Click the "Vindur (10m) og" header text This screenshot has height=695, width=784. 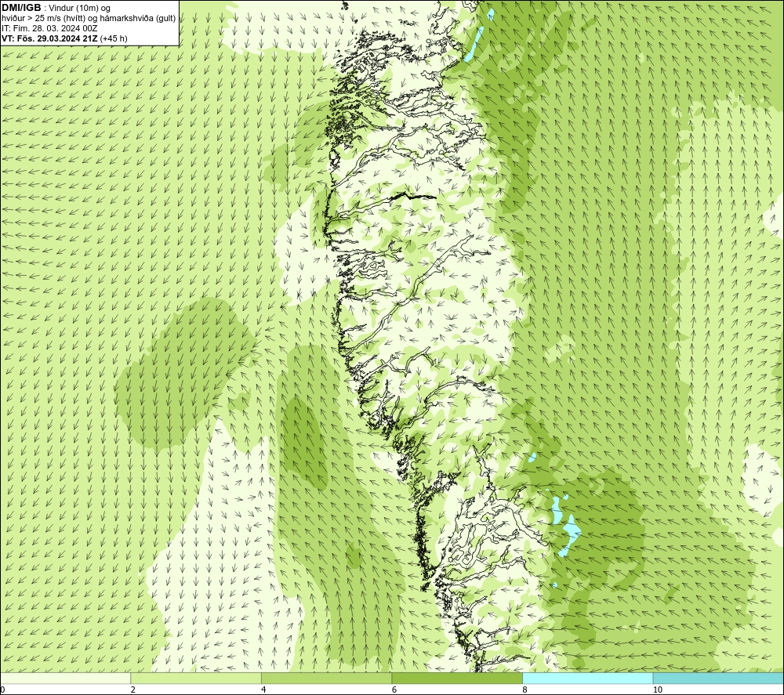[79, 9]
